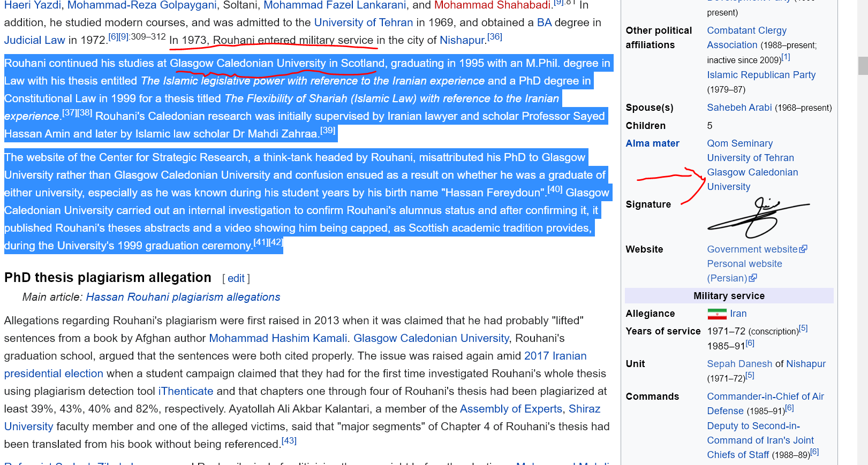Open the Nishapur link in the Unit row
The height and width of the screenshot is (465, 868).
(806, 364)
